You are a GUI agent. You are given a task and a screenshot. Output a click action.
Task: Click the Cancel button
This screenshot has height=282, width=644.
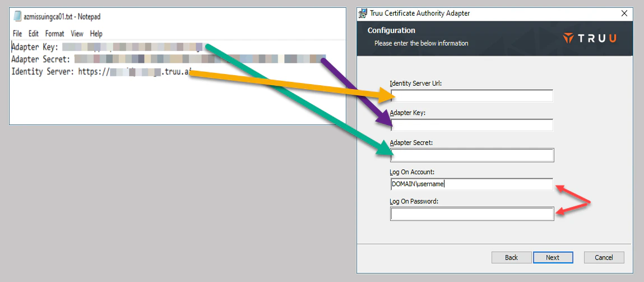point(604,257)
